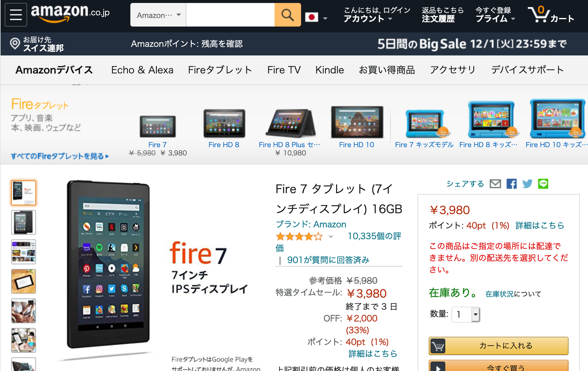Share the product on Facebook
Image resolution: width=588 pixels, height=371 pixels.
tap(511, 184)
